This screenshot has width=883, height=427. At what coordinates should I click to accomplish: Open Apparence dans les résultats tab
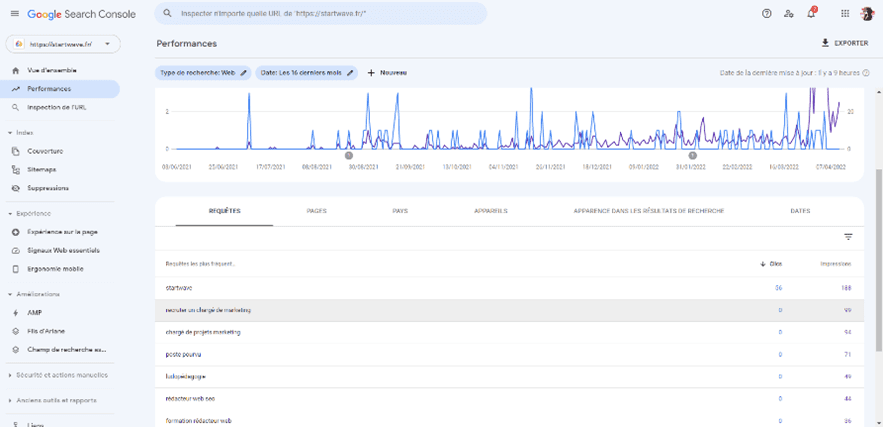(648, 211)
